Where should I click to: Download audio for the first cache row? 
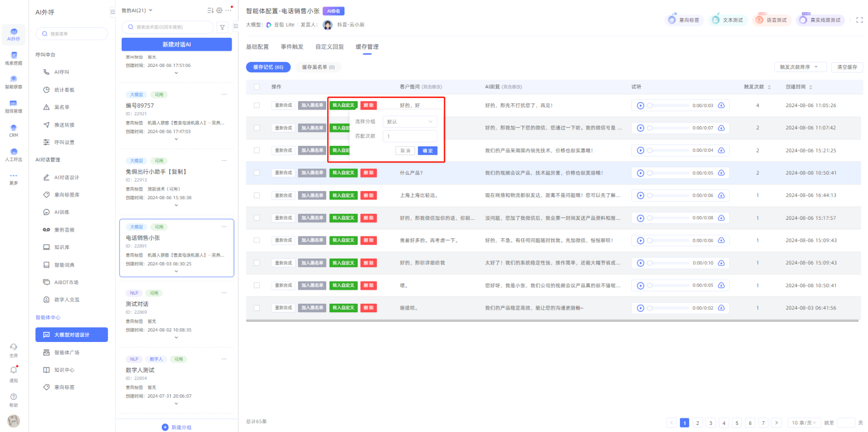pyautogui.click(x=721, y=106)
